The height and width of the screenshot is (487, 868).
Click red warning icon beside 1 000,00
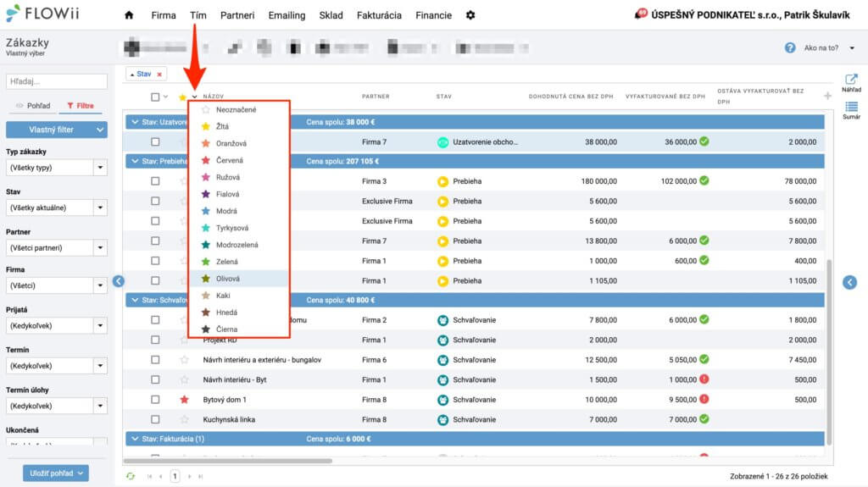click(x=704, y=379)
